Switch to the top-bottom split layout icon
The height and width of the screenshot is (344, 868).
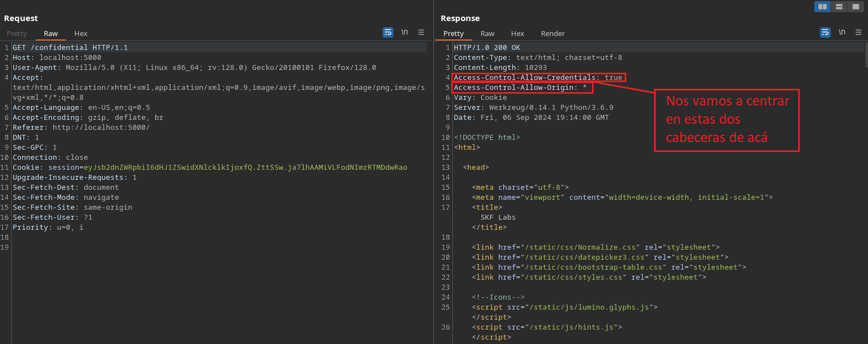839,7
